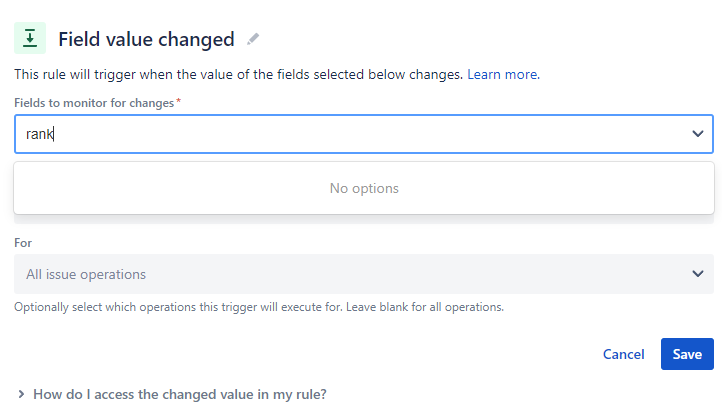
Task: Click the typed rank text in field
Action: [40, 134]
